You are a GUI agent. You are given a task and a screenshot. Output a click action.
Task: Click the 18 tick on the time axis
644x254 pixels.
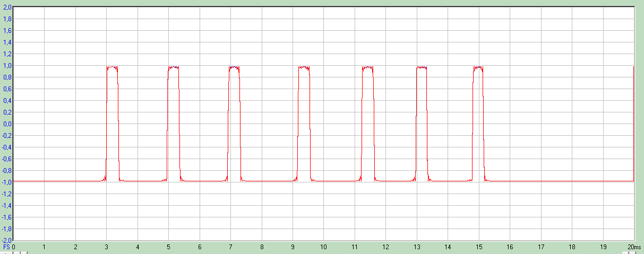coord(572,247)
